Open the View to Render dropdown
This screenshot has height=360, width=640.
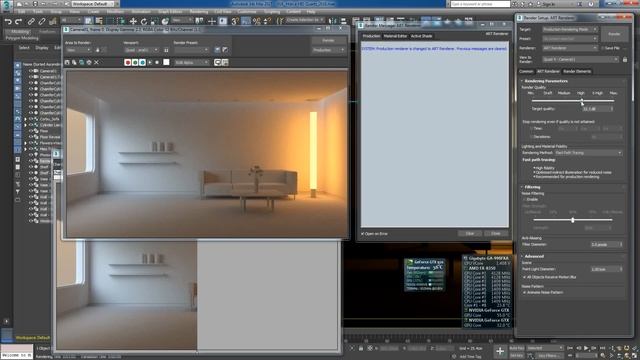(x=580, y=60)
